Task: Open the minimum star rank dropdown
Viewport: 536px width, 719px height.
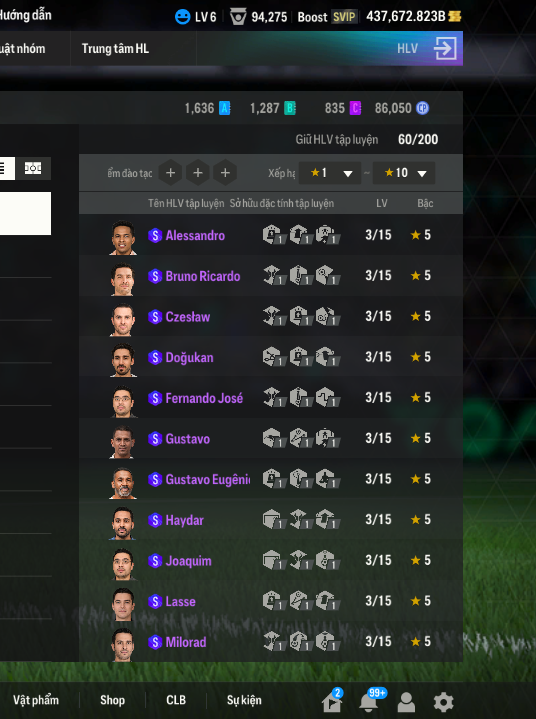Action: [330, 173]
